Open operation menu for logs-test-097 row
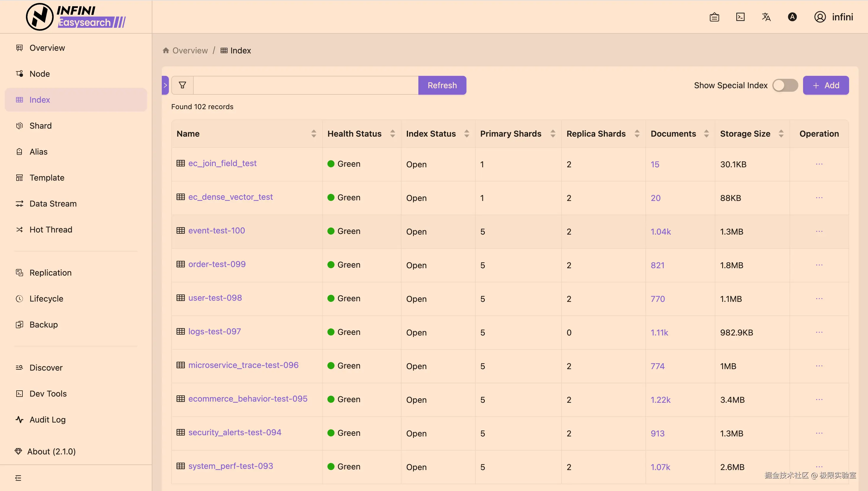 pos(819,332)
